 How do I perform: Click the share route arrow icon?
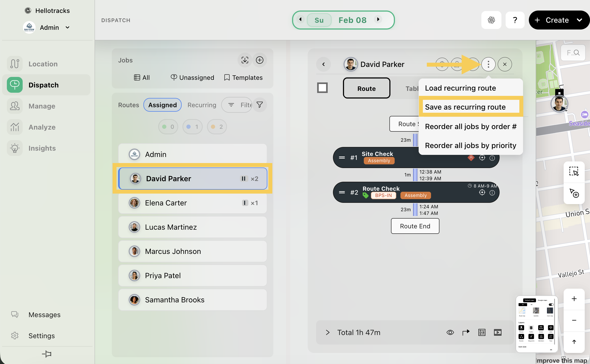(x=466, y=332)
